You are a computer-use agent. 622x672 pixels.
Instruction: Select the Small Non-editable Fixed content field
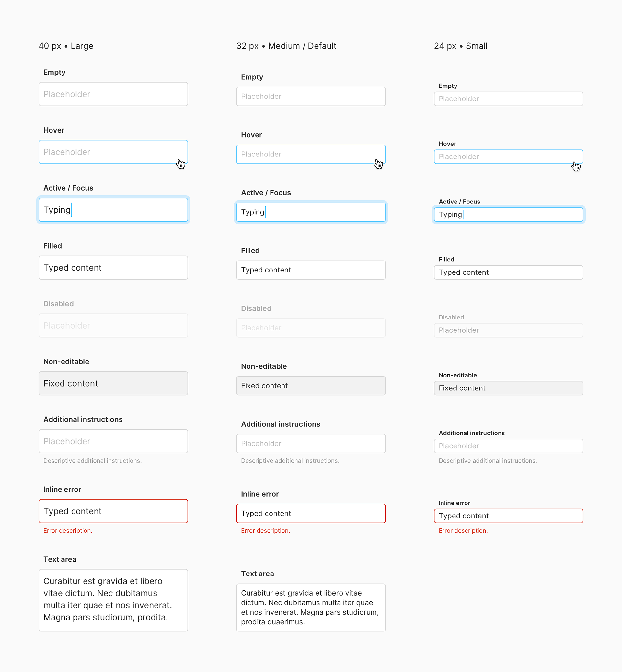click(x=509, y=388)
